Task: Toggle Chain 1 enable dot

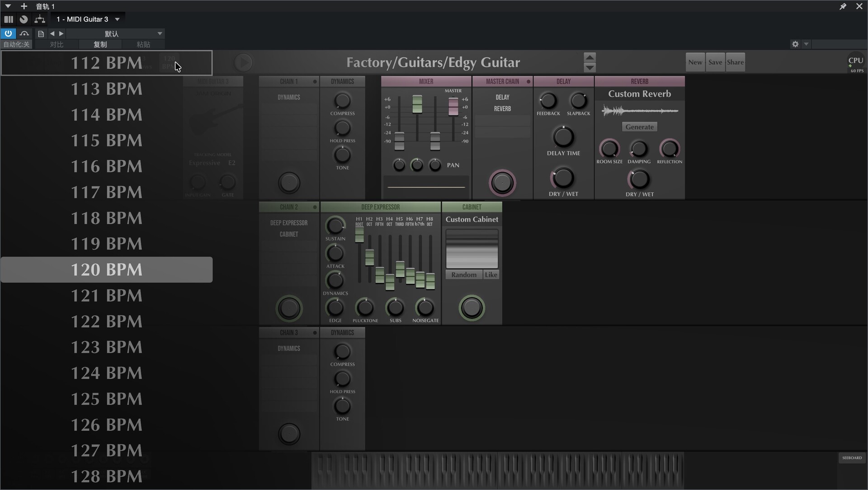Action: [315, 81]
